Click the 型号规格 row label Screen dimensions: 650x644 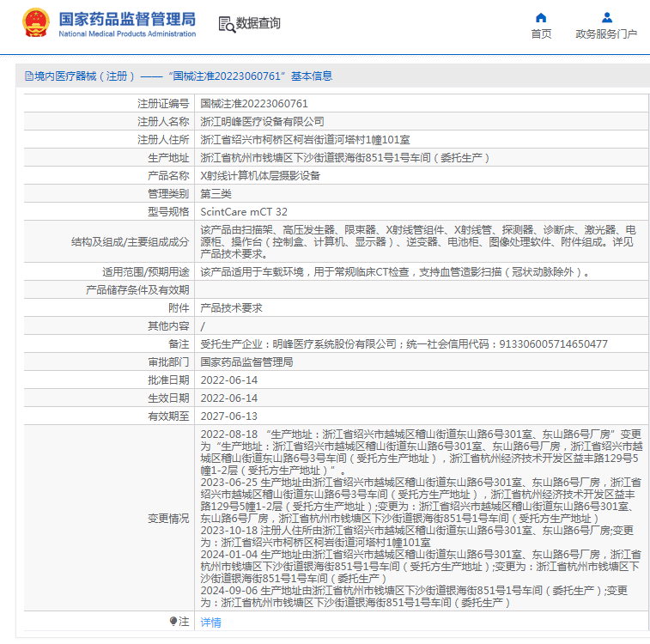coord(168,212)
